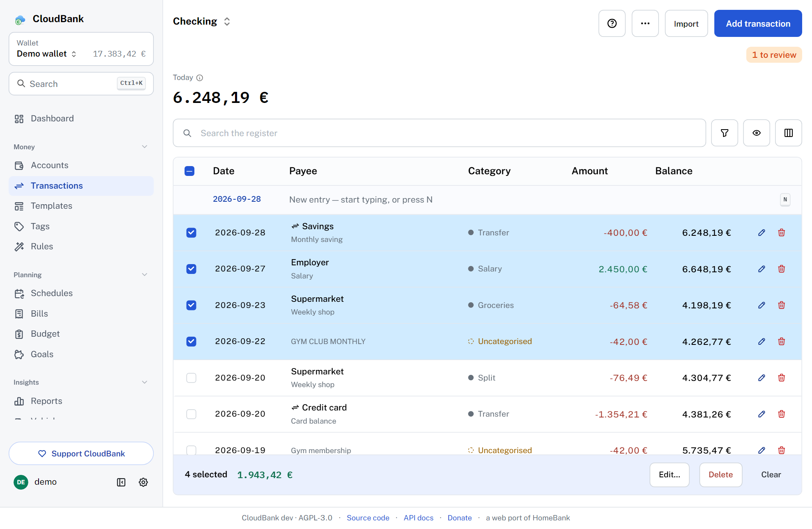
Task: Click the Add transaction button
Action: tap(758, 23)
